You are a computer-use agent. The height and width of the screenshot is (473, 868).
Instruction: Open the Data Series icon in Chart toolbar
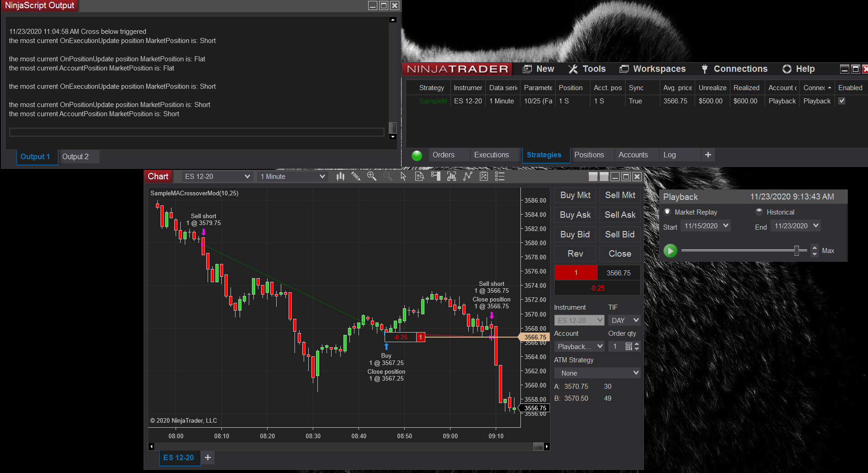point(419,177)
